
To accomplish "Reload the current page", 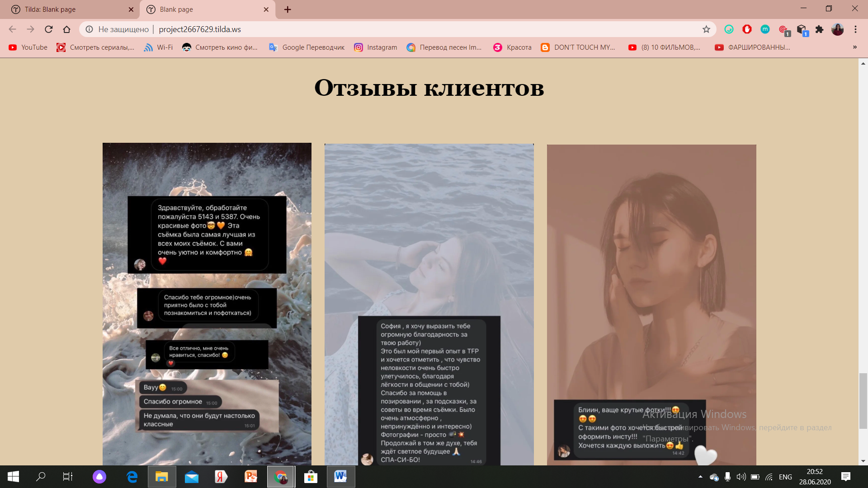I will 49,29.
